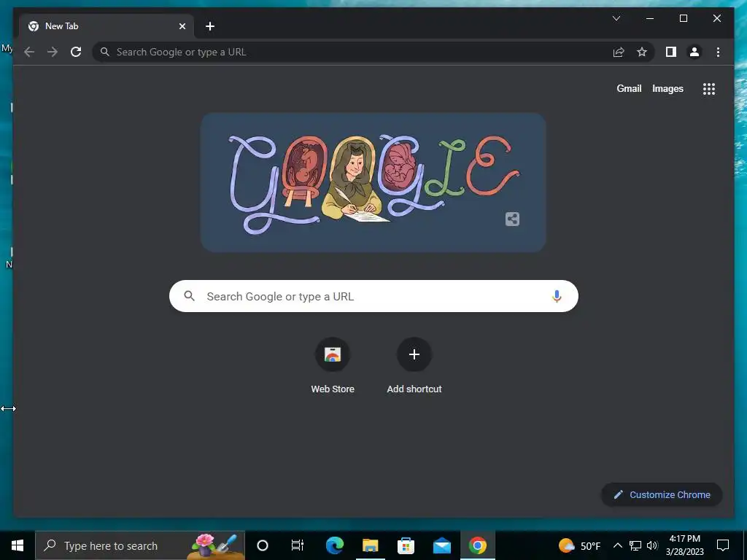The height and width of the screenshot is (560, 747).
Task: Click the Google search box
Action: click(x=373, y=296)
